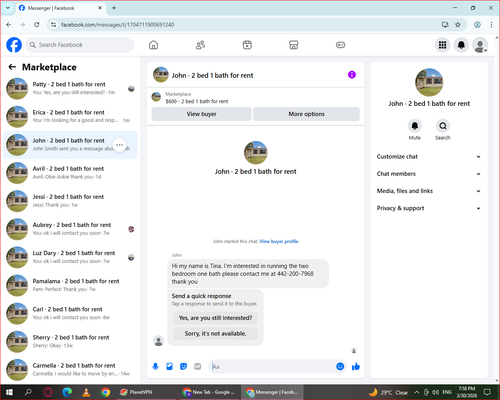Show hidden system tray icons chevron
500x400 pixels.
[x=417, y=392]
